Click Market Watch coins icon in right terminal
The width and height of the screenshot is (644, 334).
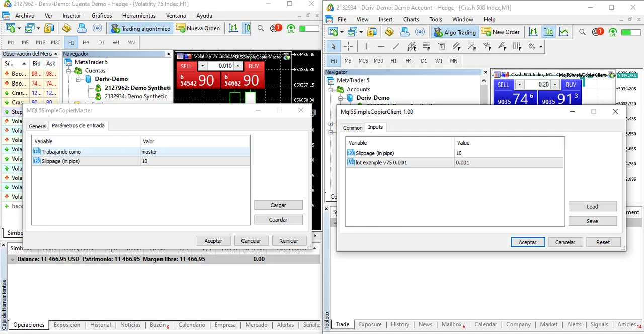372,32
